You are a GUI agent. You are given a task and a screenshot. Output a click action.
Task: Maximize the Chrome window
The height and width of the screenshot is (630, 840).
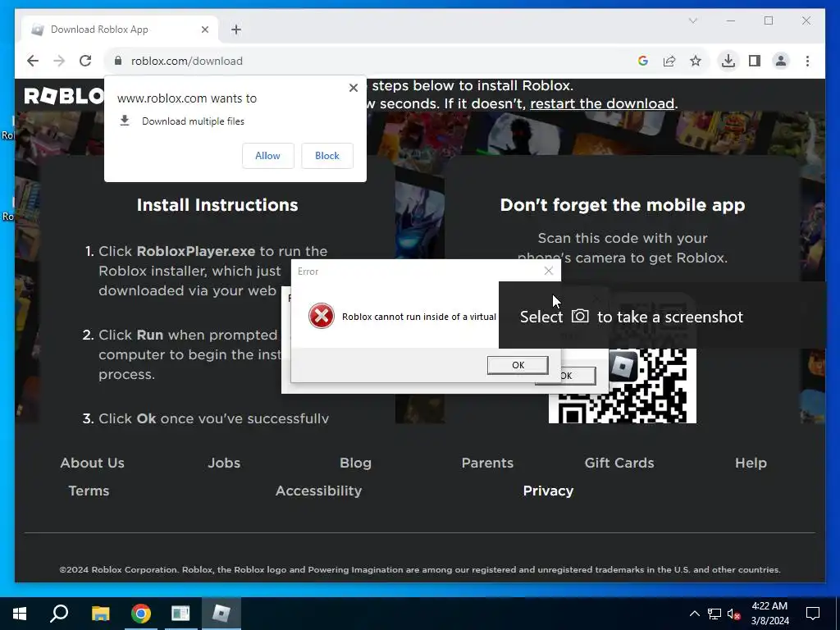click(x=768, y=21)
